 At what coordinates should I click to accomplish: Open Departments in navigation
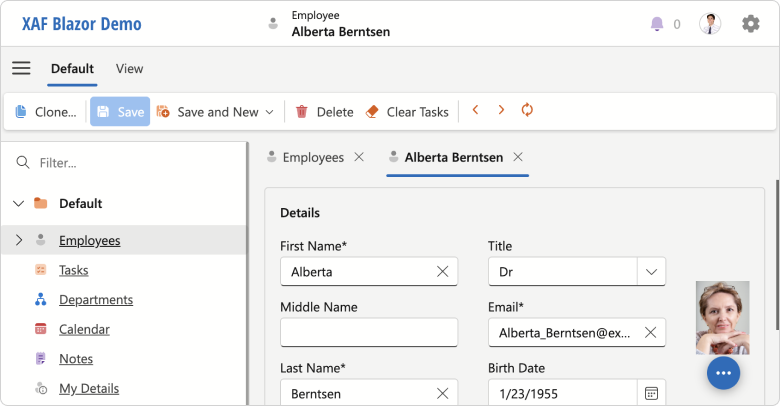[x=95, y=300]
